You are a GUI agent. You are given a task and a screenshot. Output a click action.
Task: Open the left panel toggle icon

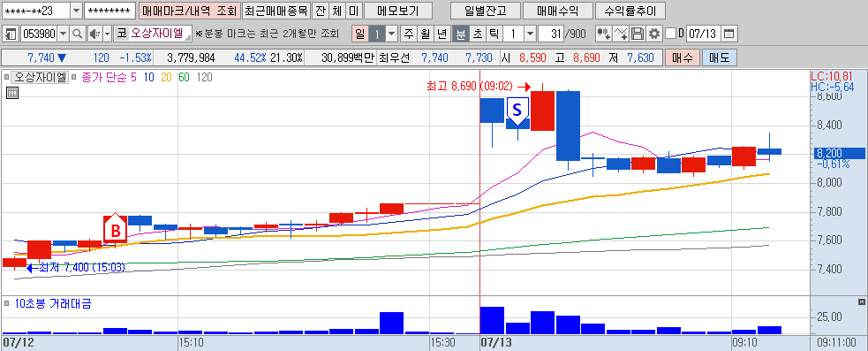coord(11,34)
